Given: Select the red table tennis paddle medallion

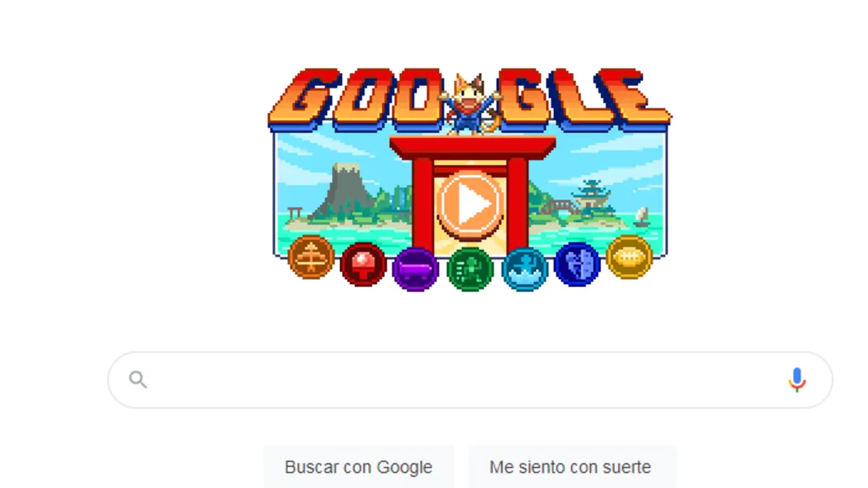Looking at the screenshot, I should point(363,264).
